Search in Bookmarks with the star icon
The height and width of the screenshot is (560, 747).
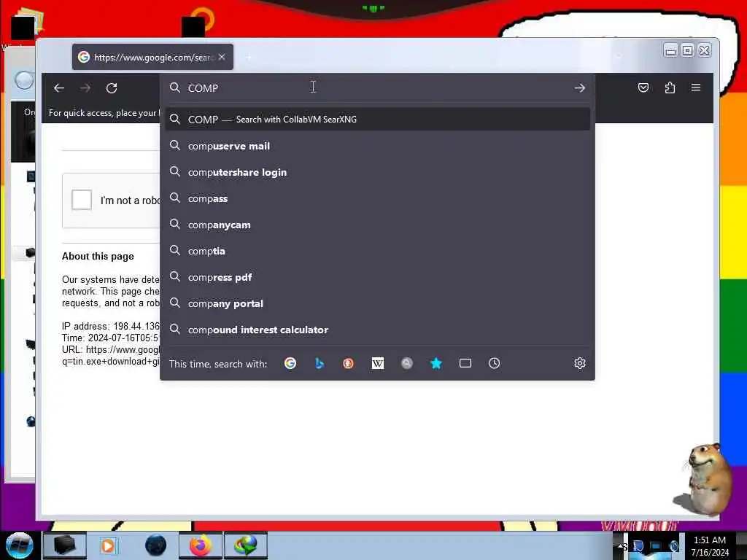tap(436, 363)
